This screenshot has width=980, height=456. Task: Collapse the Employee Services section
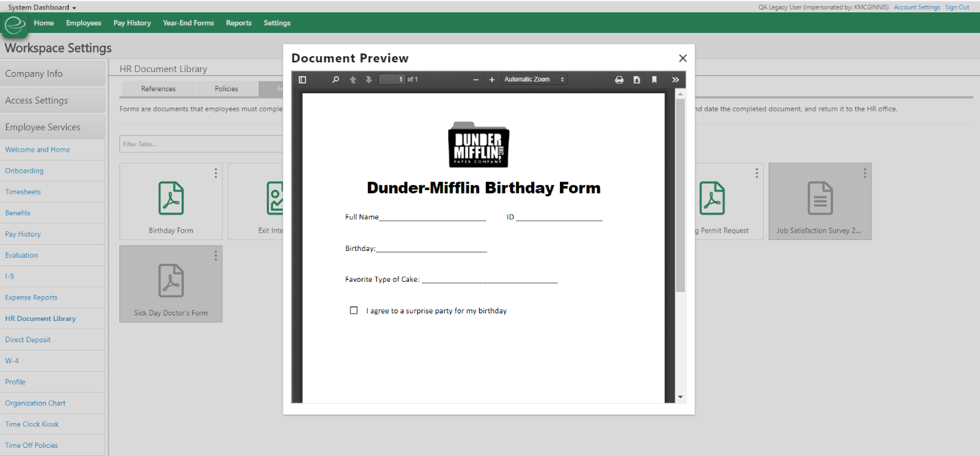[x=53, y=127]
